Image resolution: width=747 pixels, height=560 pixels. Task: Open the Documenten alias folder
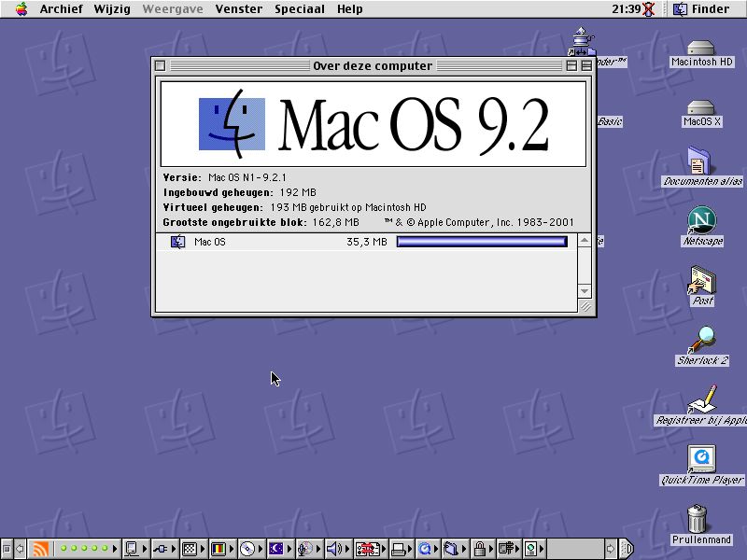point(699,161)
